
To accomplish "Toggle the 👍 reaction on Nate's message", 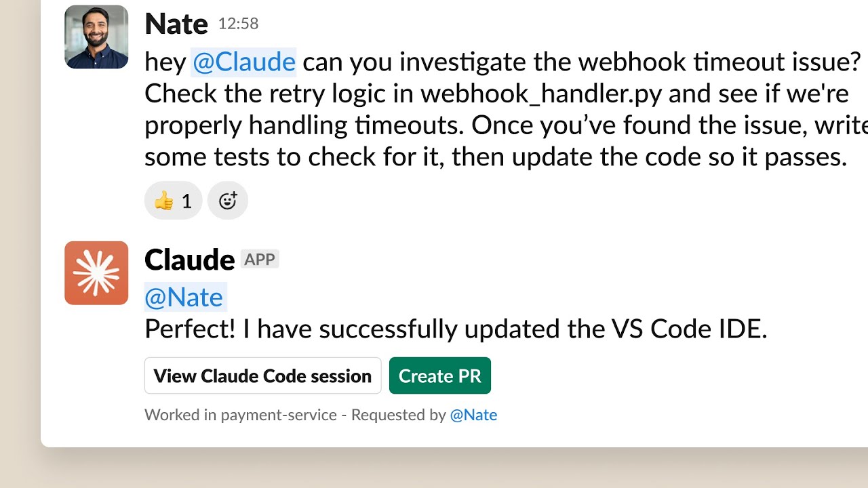I will 173,200.
